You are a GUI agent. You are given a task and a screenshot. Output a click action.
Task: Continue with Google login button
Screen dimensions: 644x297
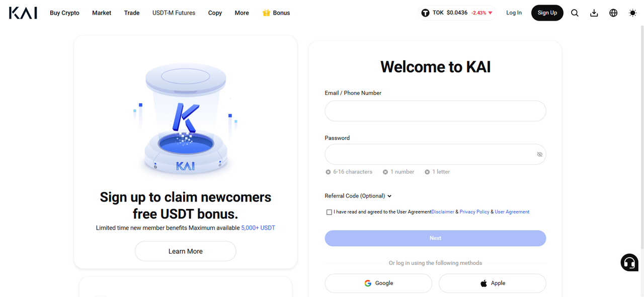click(x=378, y=283)
